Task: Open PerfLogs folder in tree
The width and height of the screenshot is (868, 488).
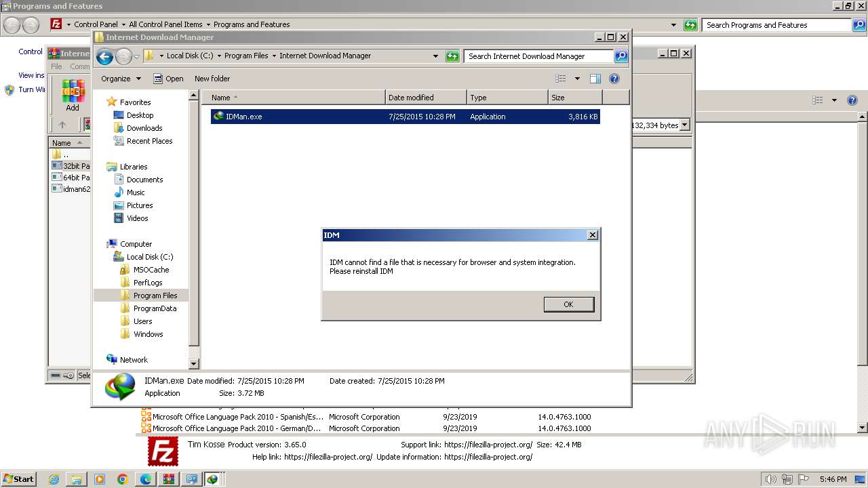Action: coord(148,283)
